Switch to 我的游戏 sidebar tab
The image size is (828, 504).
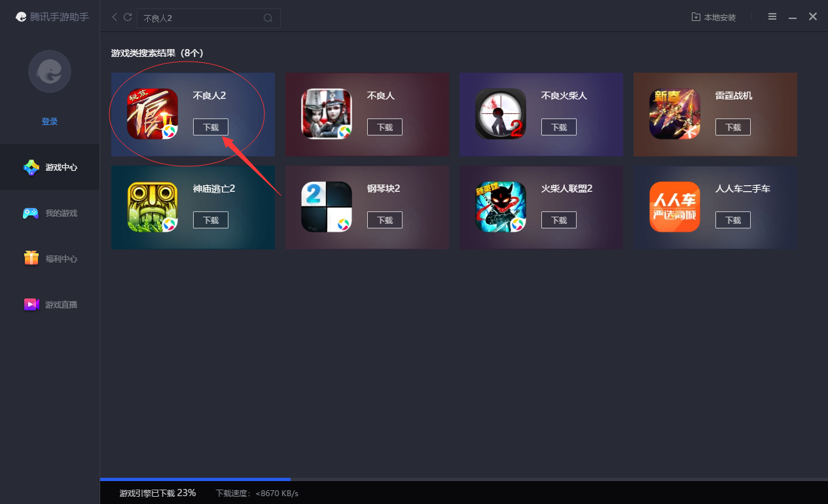[50, 213]
